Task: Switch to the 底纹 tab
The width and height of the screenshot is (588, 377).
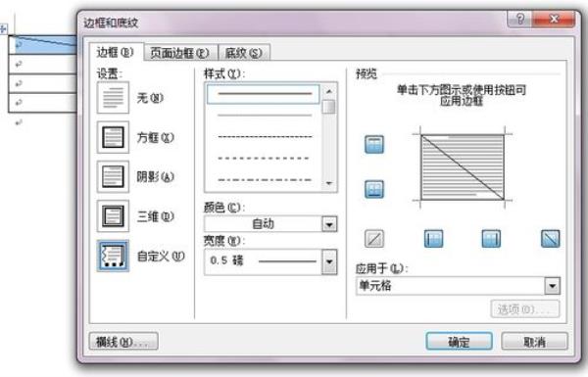Action: coord(244,53)
